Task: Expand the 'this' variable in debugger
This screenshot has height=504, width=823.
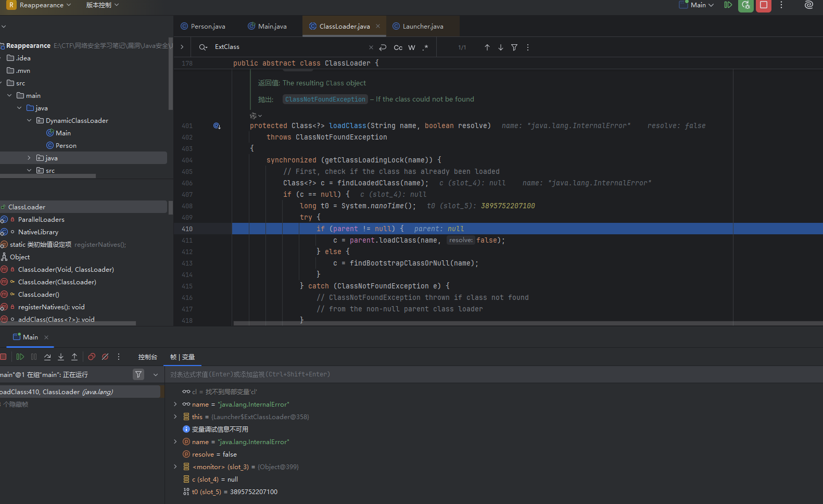Action: pos(175,417)
